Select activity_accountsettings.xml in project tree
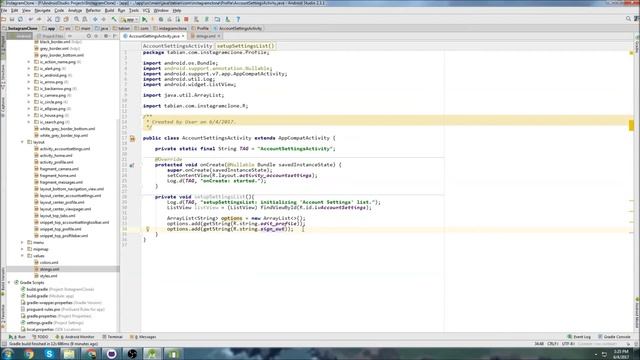640x360 pixels. [64, 149]
